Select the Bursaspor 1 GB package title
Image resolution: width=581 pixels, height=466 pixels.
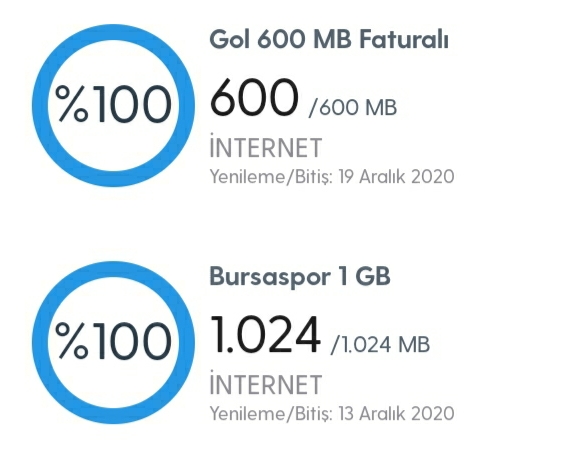[x=300, y=276]
